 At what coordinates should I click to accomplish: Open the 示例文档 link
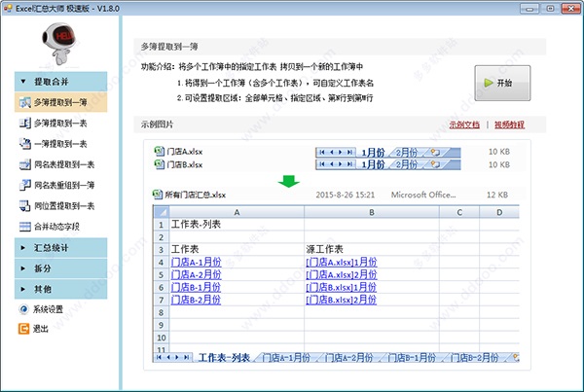[464, 125]
